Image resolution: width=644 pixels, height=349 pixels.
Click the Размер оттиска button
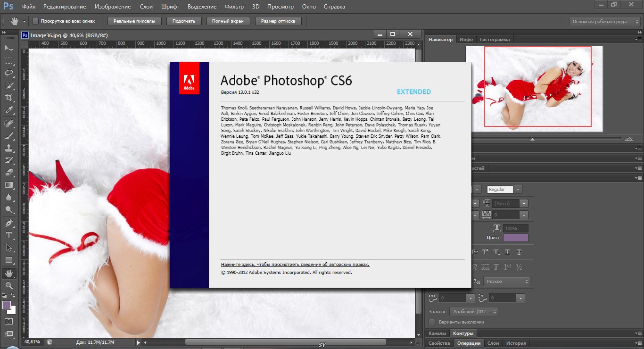coord(278,21)
